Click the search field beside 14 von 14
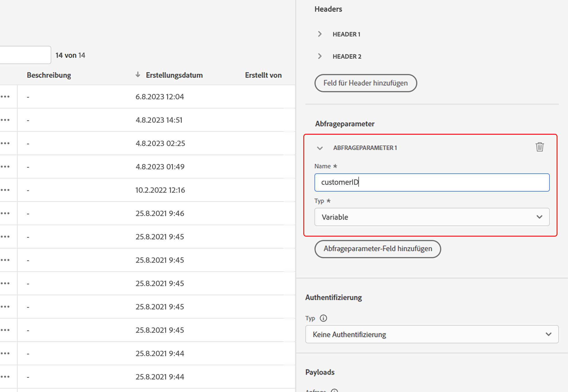Image resolution: width=568 pixels, height=392 pixels. coord(25,55)
